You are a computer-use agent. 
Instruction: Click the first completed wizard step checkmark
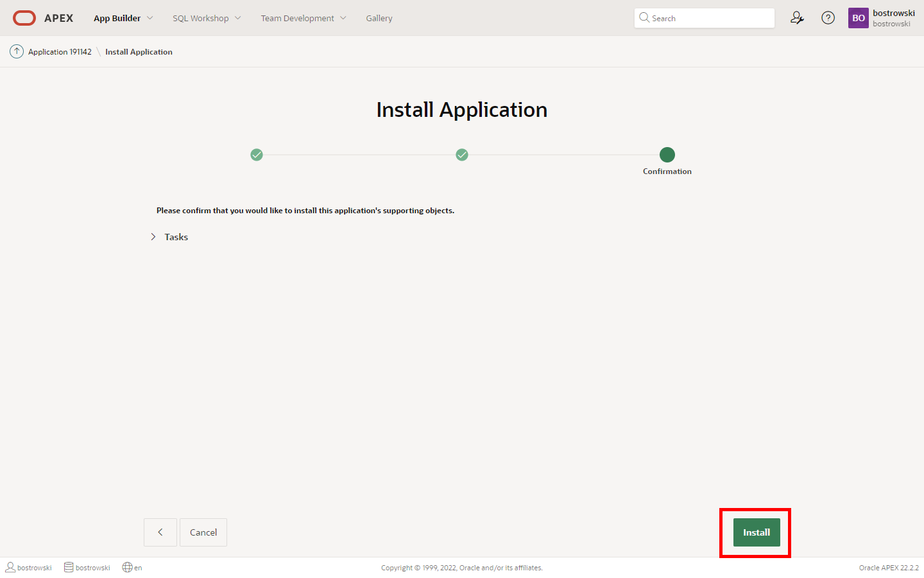(x=257, y=155)
